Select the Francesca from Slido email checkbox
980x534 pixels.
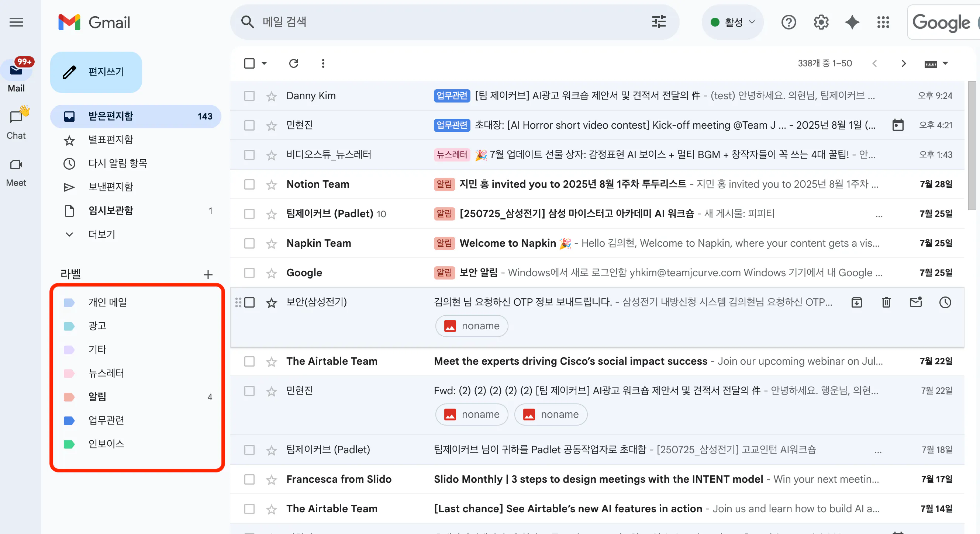(x=249, y=479)
